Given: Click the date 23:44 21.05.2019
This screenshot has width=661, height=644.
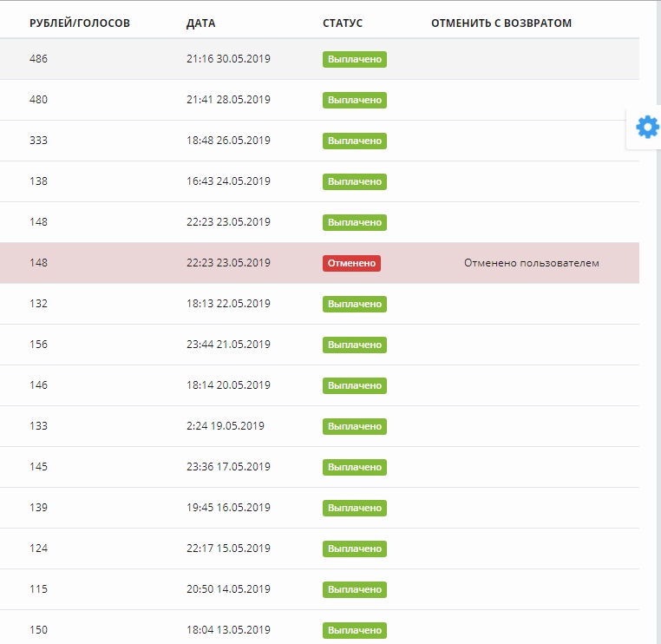Looking at the screenshot, I should (228, 345).
